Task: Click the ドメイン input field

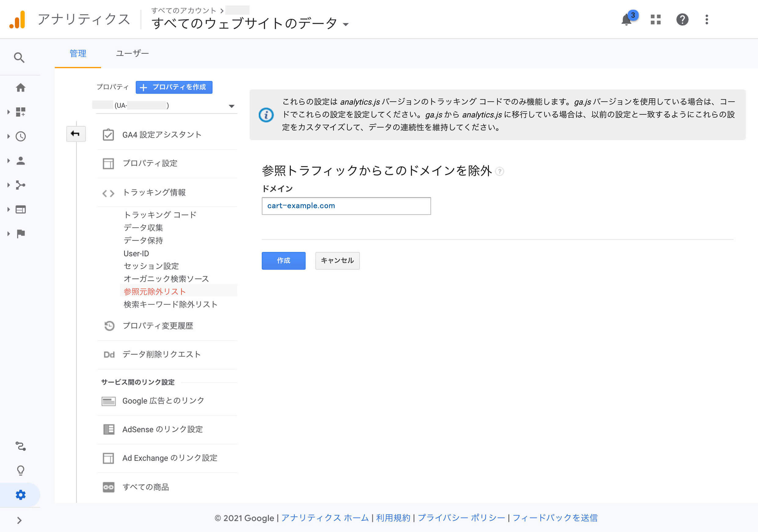Action: [346, 206]
